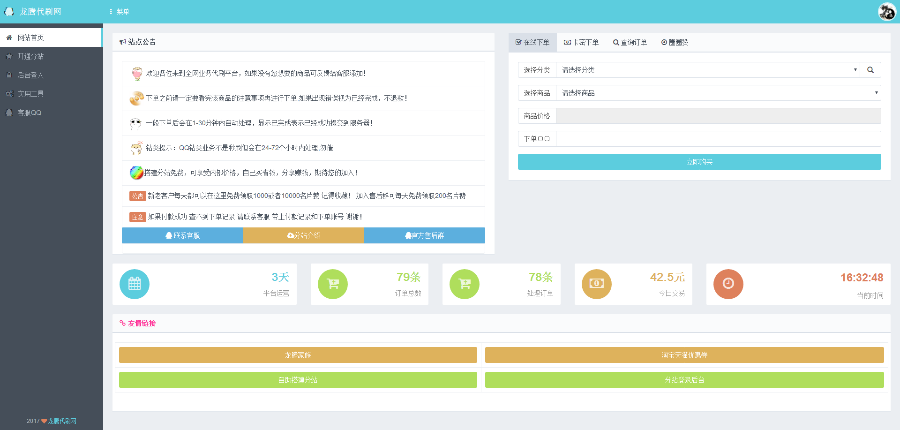Switch to the 卡密下单 tab

[x=581, y=42]
